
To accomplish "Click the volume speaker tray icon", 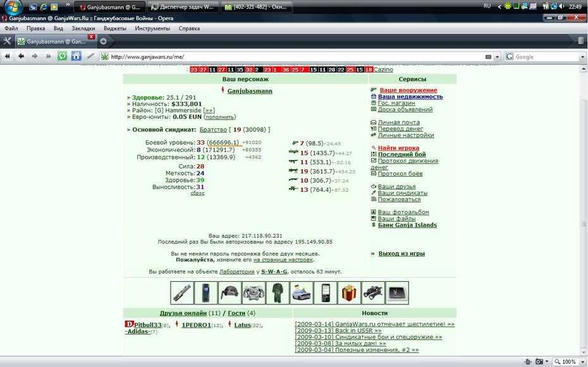I will pyautogui.click(x=561, y=6).
